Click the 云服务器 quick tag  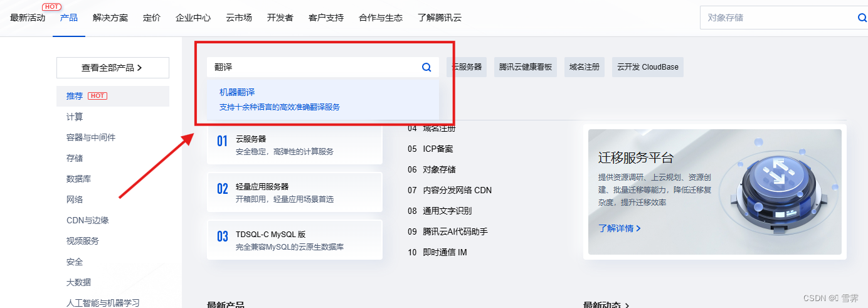coord(467,66)
